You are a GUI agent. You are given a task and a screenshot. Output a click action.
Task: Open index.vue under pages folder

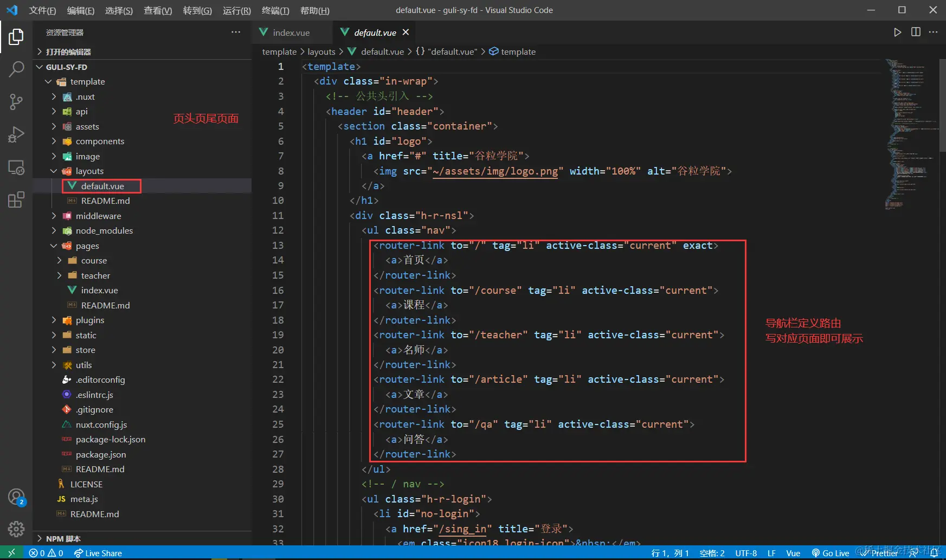point(143,291)
